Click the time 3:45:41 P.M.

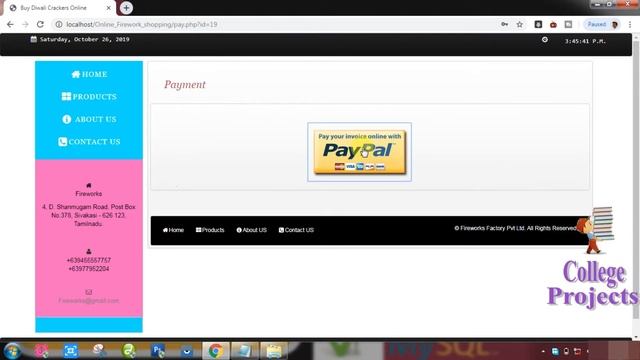point(585,41)
